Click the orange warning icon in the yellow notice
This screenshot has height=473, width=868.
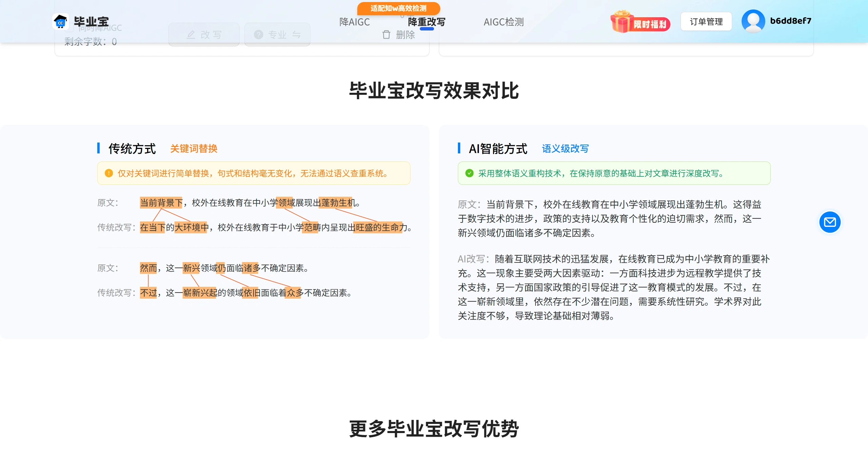(109, 173)
